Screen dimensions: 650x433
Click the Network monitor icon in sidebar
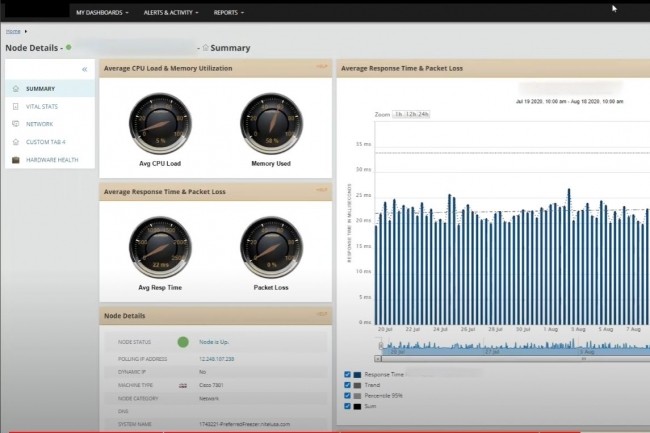(16, 124)
